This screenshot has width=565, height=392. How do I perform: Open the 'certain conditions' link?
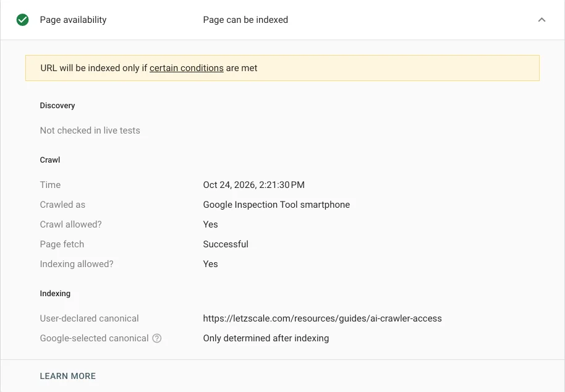pyautogui.click(x=186, y=68)
